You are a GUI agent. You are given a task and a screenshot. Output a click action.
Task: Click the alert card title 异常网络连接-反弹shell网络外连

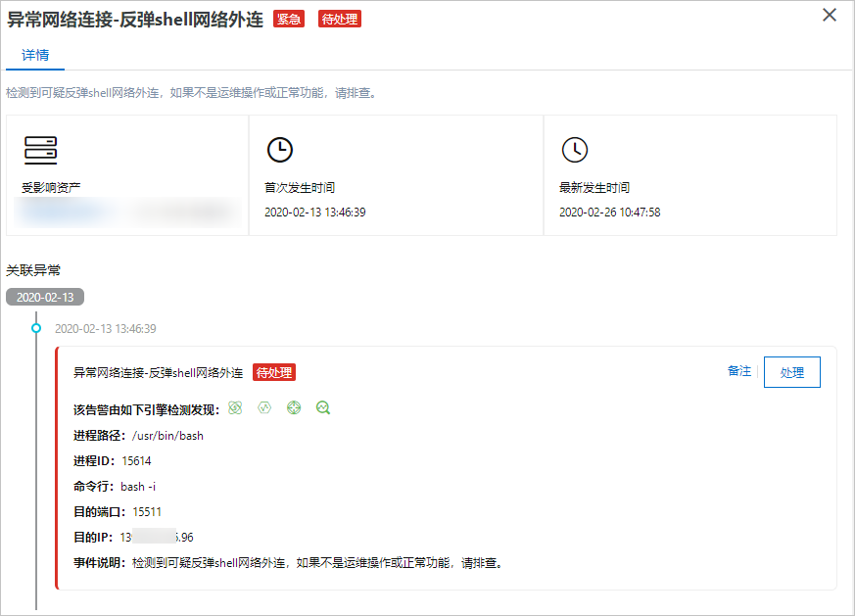tap(158, 373)
